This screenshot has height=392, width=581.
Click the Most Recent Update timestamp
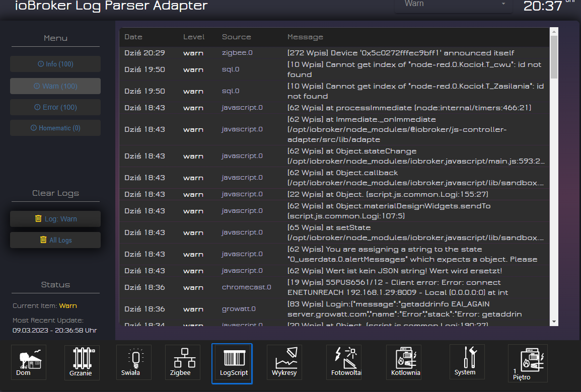point(54,330)
